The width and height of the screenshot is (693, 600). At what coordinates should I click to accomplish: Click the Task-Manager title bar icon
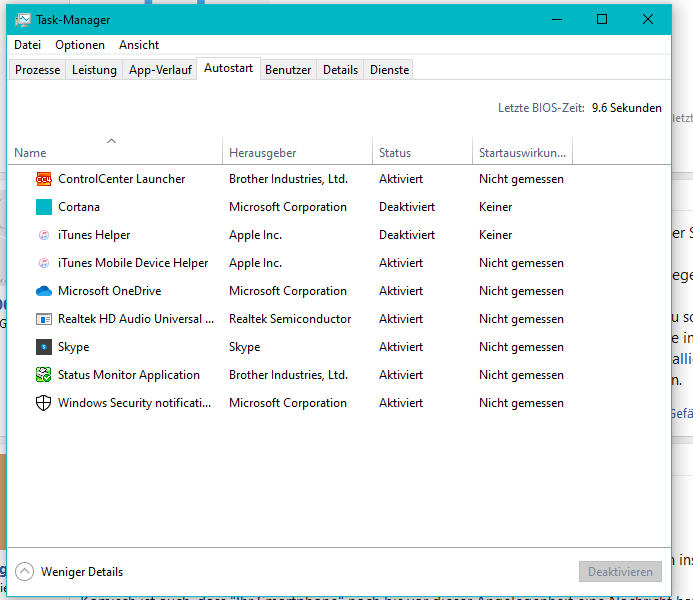pyautogui.click(x=23, y=20)
